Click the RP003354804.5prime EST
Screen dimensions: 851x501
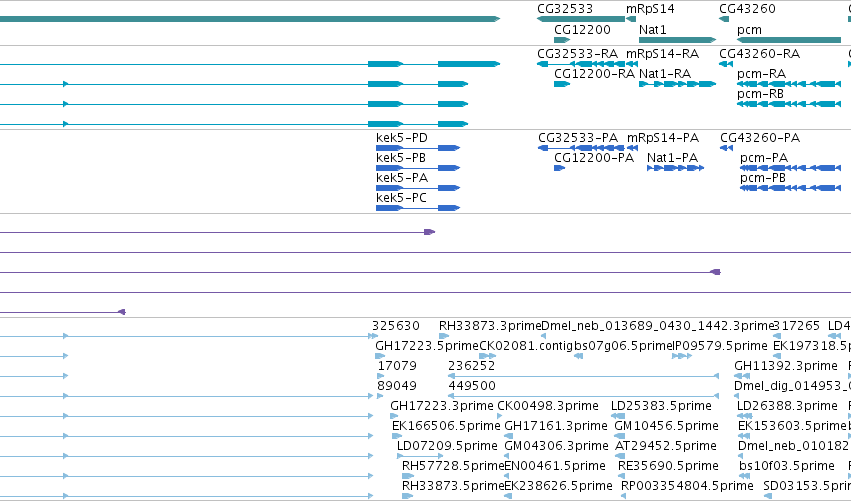[x=624, y=497]
